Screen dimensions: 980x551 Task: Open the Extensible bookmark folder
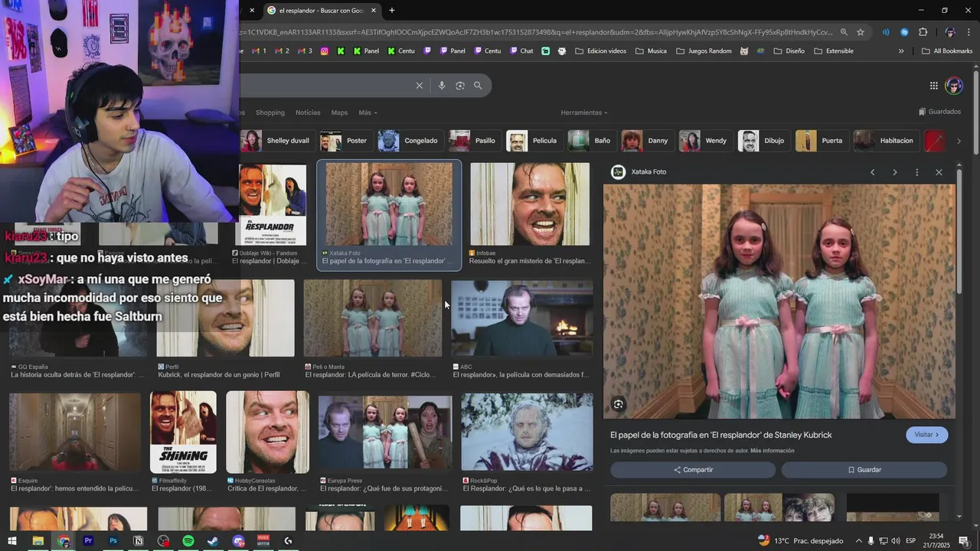pos(834,51)
